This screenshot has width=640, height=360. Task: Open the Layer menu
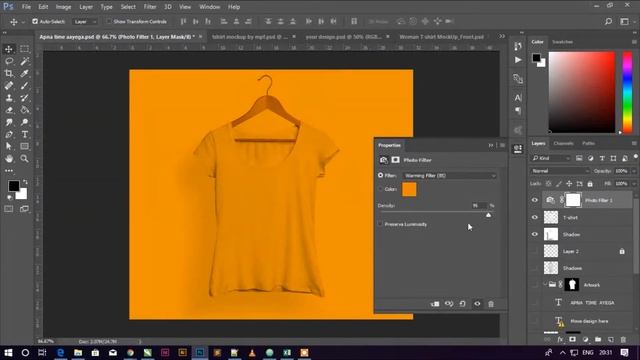pyautogui.click(x=86, y=7)
